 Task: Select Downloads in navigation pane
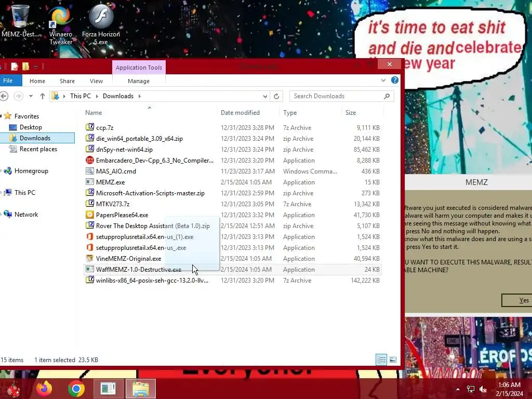click(35, 138)
